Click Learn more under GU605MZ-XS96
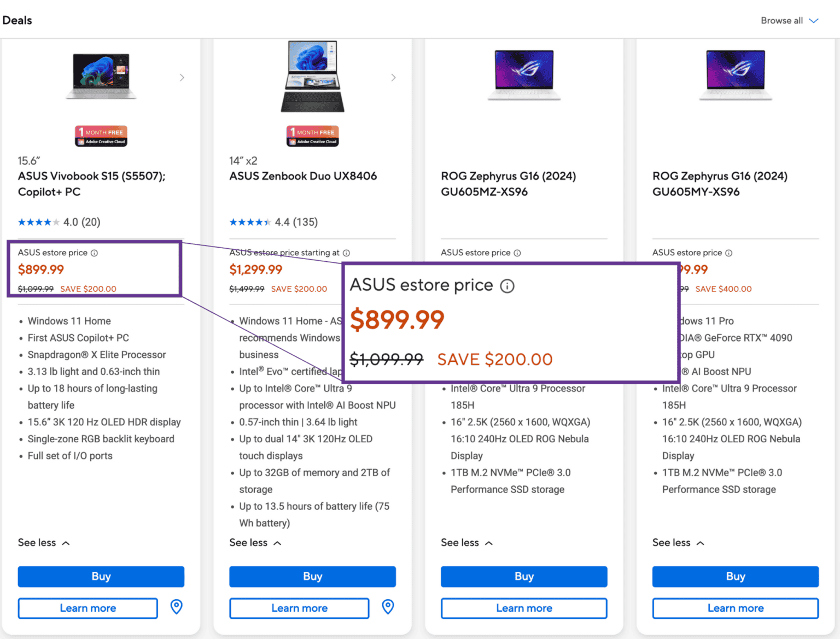This screenshot has width=840, height=639. pyautogui.click(x=523, y=608)
